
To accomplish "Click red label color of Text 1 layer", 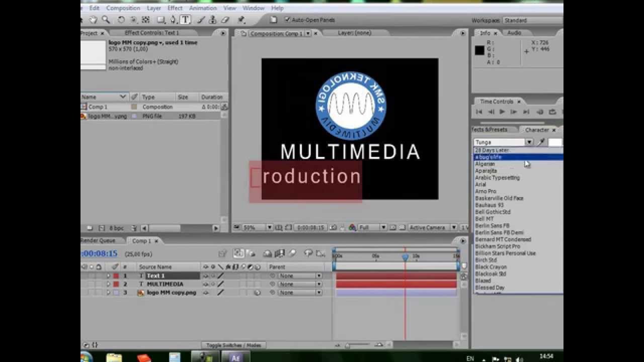I will coord(116,276).
